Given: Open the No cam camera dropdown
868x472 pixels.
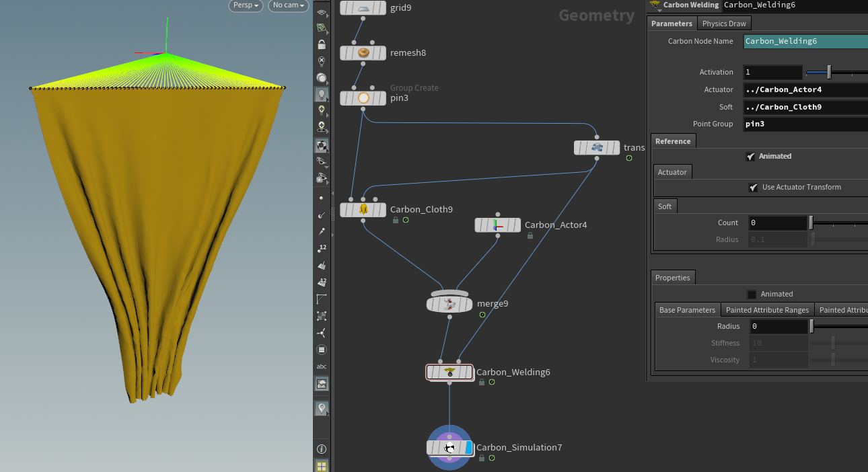Looking at the screenshot, I should [x=289, y=5].
